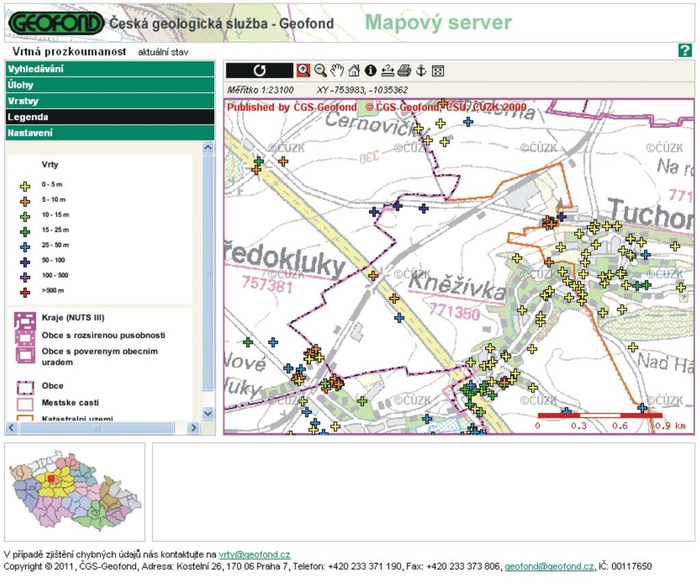Screen dimensions: 700x588
Task: Open the Úlohy section
Action: click(110, 85)
